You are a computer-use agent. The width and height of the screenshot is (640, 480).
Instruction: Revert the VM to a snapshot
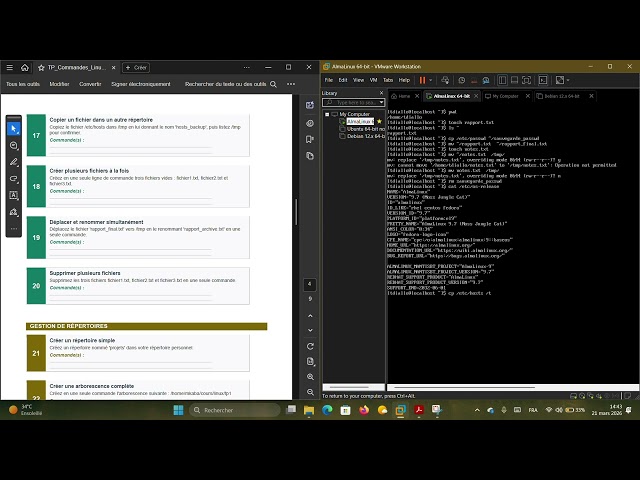[474, 80]
